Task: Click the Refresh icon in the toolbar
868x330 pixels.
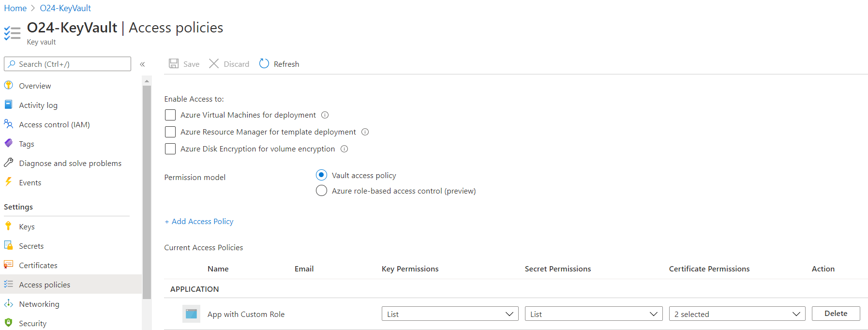Action: (264, 64)
